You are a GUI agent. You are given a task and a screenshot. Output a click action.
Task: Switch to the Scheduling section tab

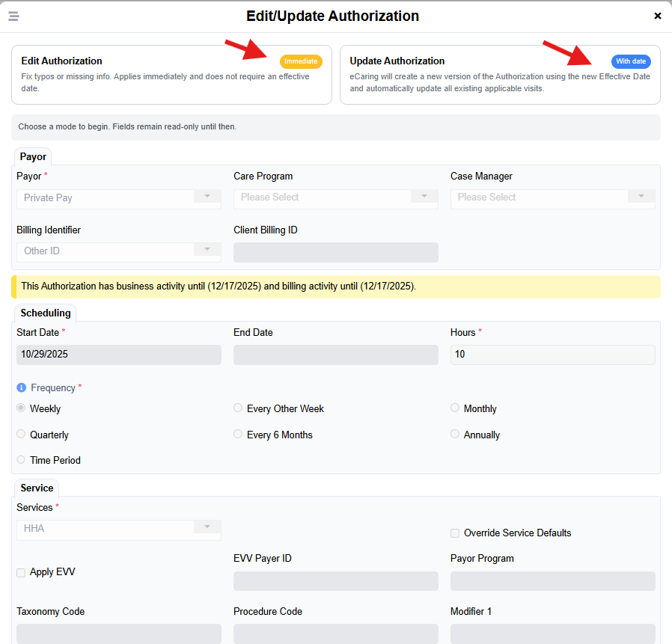pos(46,313)
